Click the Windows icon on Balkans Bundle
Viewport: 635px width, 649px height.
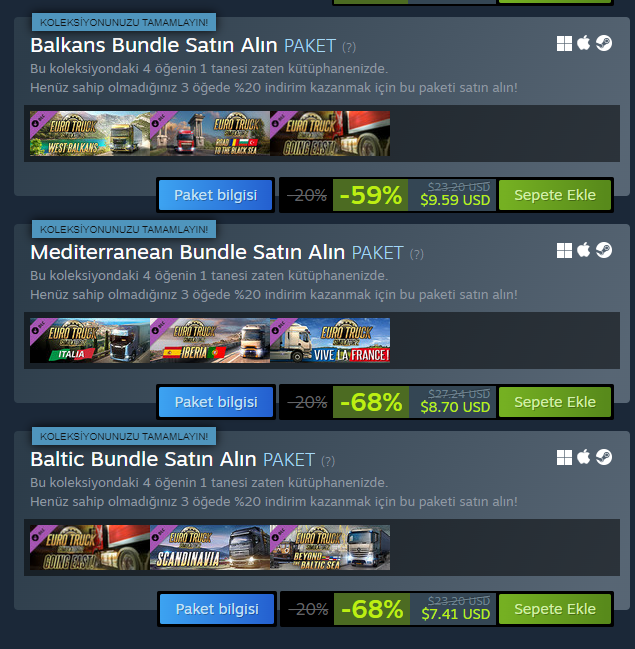pyautogui.click(x=564, y=43)
